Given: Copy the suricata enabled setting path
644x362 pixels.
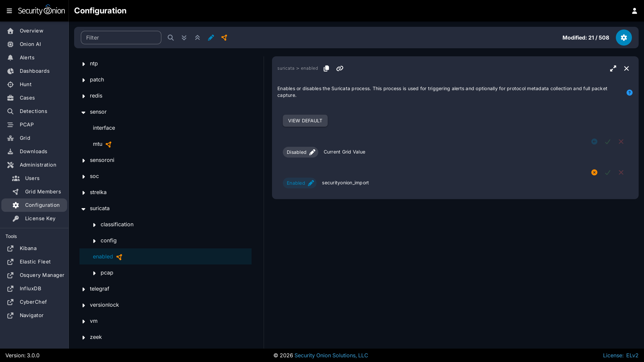Looking at the screenshot, I should [326, 68].
